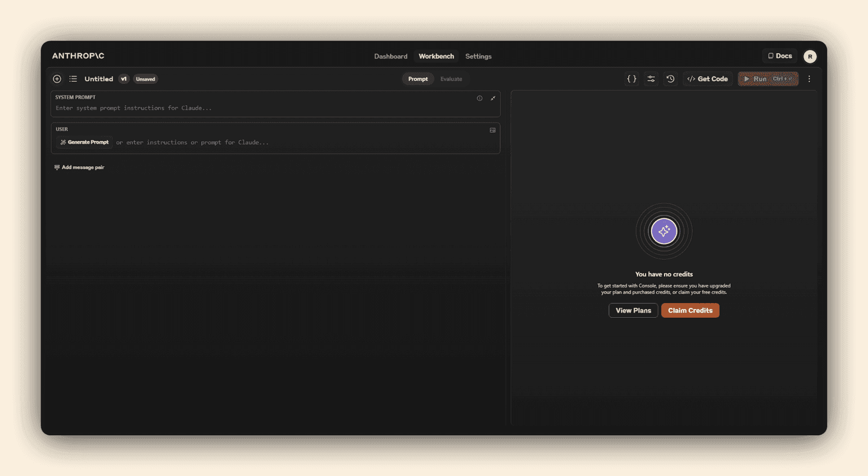
Task: Switch to the Evaluate mode
Action: (x=451, y=79)
